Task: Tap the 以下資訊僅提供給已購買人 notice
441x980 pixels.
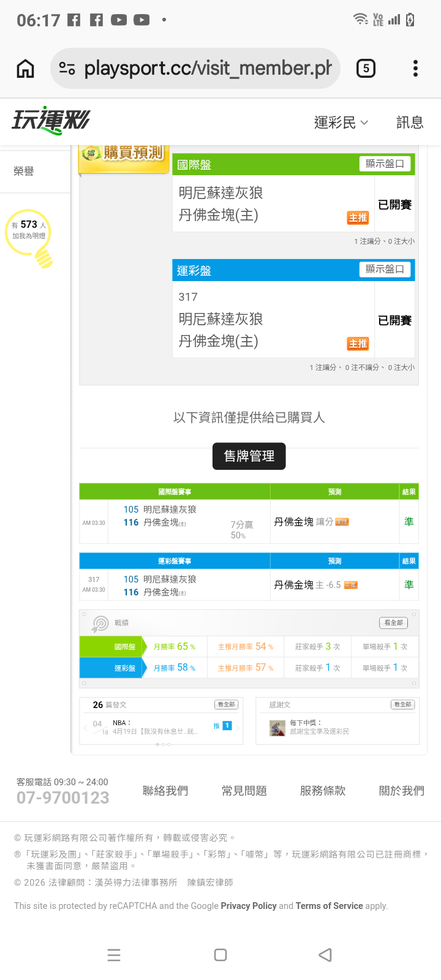Action: click(249, 418)
